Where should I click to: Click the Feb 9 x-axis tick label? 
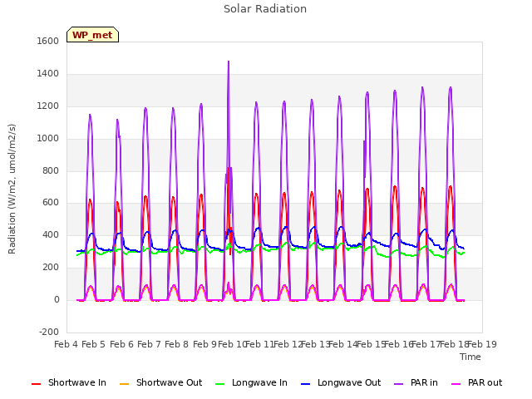204,344
